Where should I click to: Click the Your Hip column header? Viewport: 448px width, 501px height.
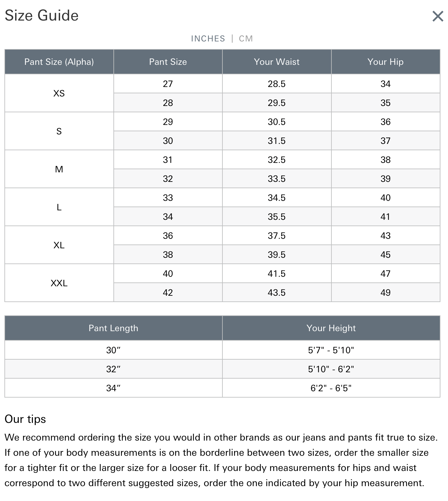pyautogui.click(x=385, y=62)
